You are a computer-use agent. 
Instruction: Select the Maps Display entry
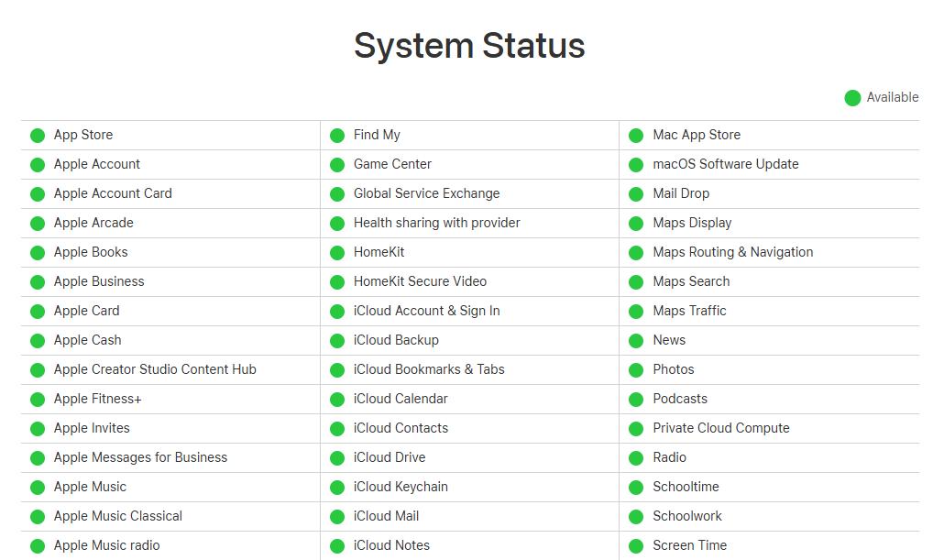(x=692, y=223)
